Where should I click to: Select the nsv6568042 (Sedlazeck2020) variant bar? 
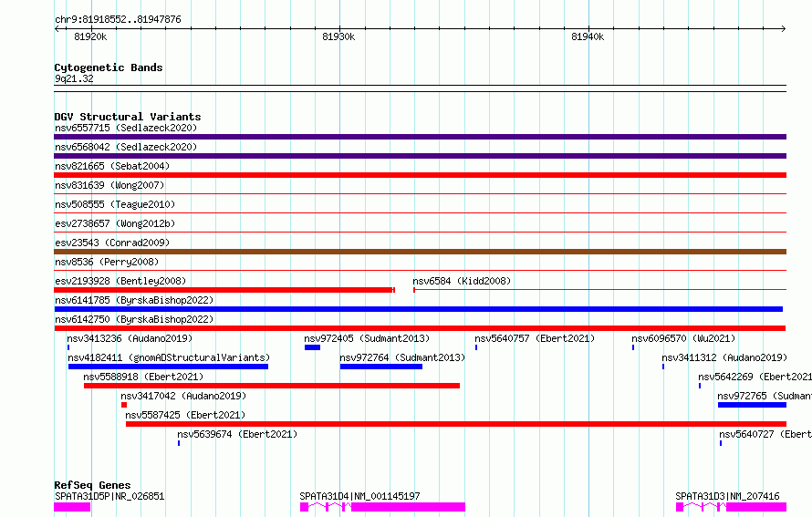(x=420, y=156)
